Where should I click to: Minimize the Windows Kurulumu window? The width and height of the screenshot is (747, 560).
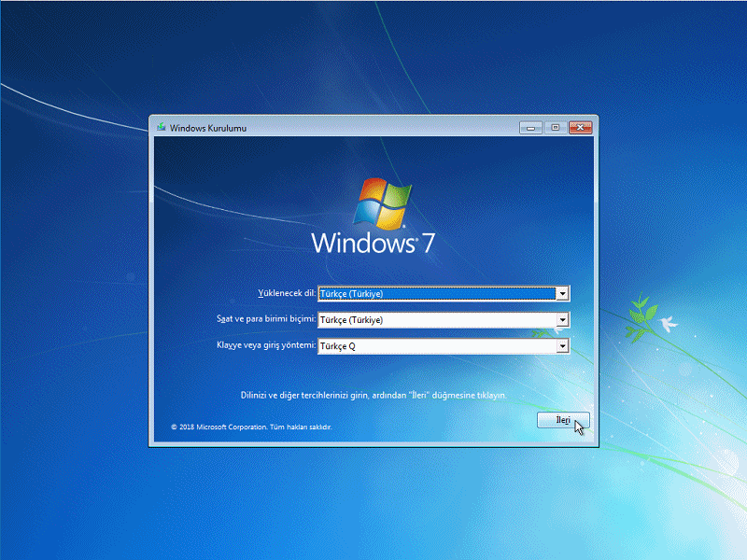pyautogui.click(x=532, y=127)
